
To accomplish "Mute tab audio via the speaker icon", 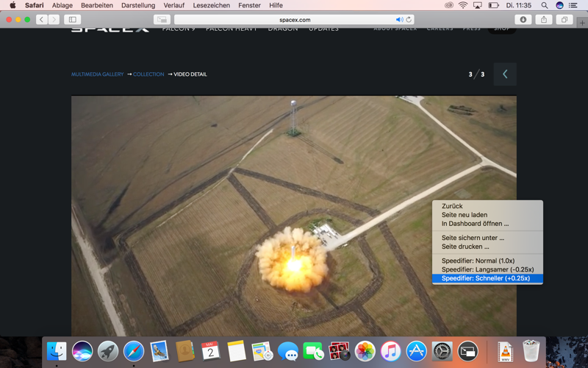I will [399, 20].
